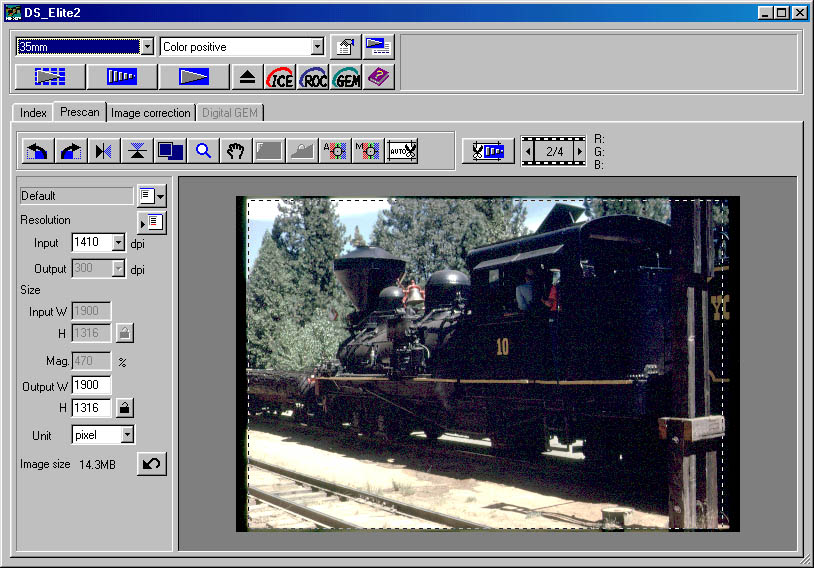Toggle Digital ROC color restoration
814x568 pixels.
[x=313, y=77]
